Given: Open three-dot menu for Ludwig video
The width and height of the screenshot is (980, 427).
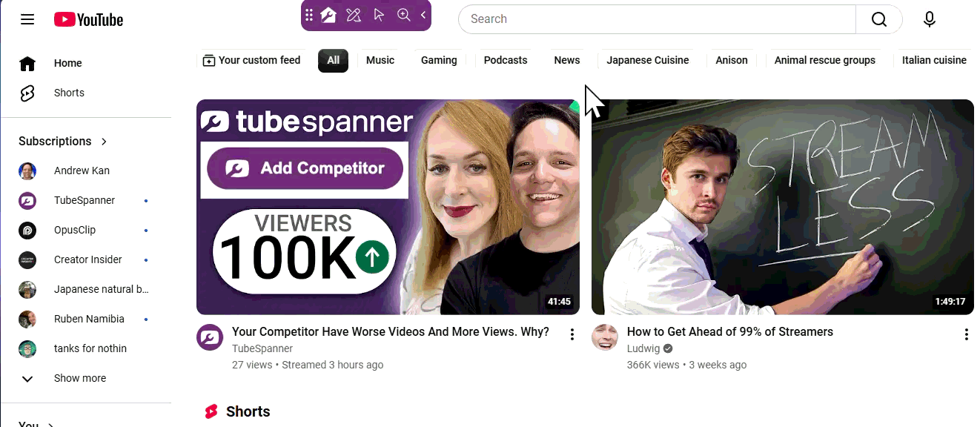Looking at the screenshot, I should pos(966,334).
